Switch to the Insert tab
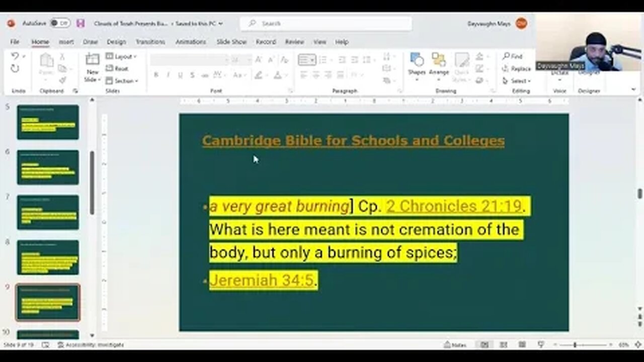The width and height of the screenshot is (644, 362). pyautogui.click(x=66, y=42)
